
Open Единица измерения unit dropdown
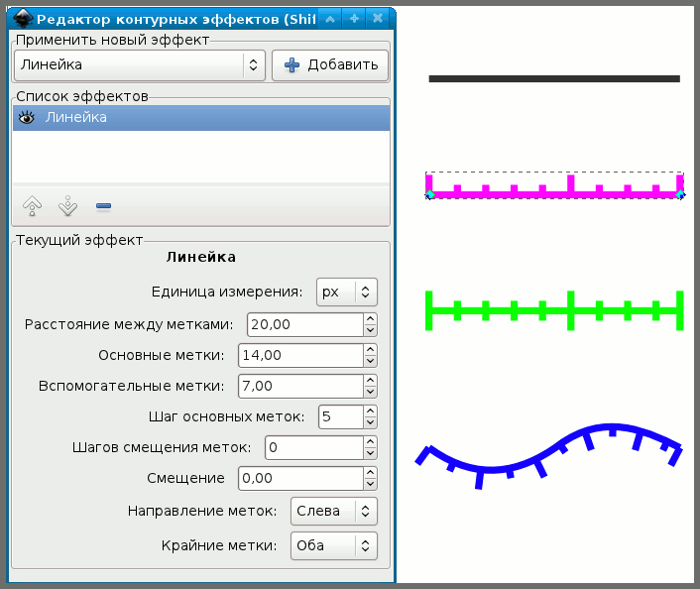click(347, 292)
